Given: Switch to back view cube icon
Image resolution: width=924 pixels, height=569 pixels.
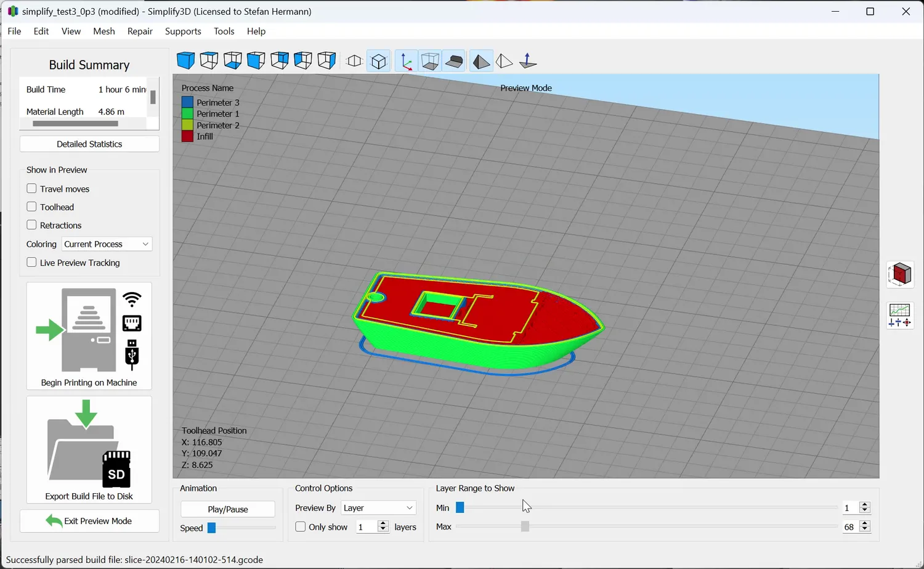Looking at the screenshot, I should 280,60.
